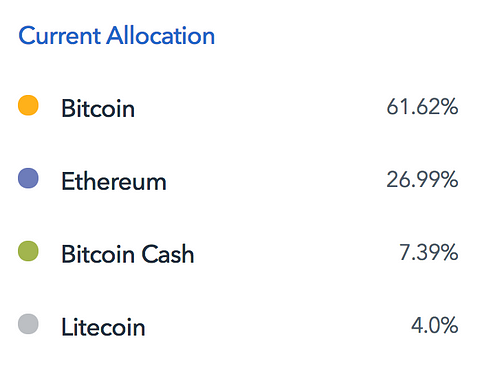Click the percent sign after 26.99
Viewport: 480px width, 370px height.
(x=448, y=180)
